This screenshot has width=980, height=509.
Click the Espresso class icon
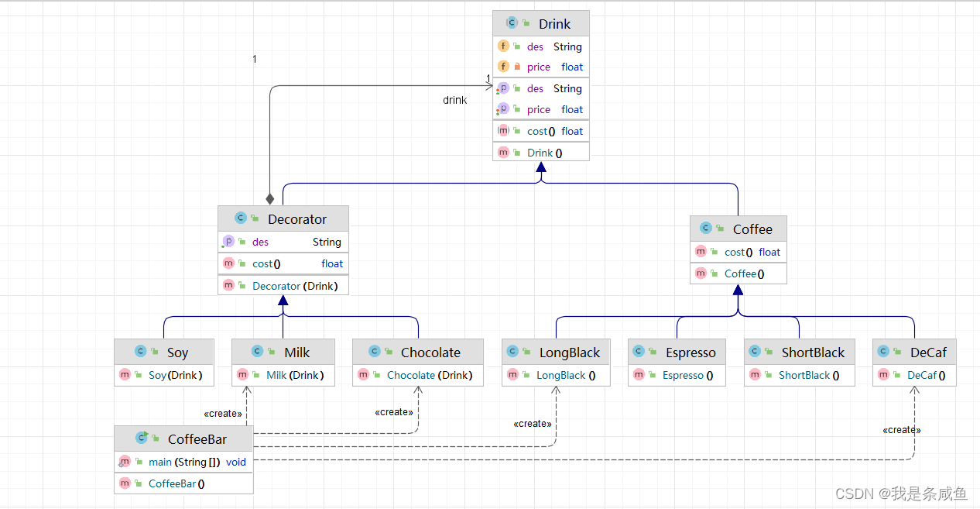click(639, 352)
